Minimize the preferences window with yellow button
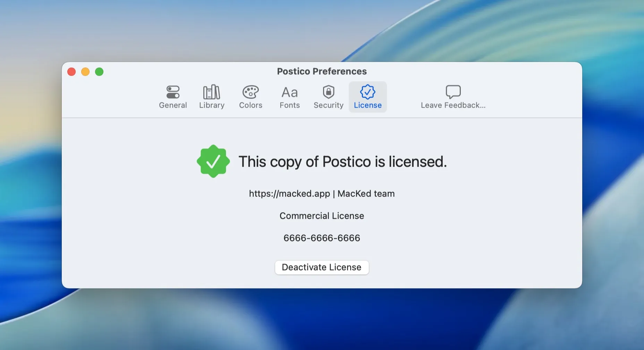 click(85, 72)
